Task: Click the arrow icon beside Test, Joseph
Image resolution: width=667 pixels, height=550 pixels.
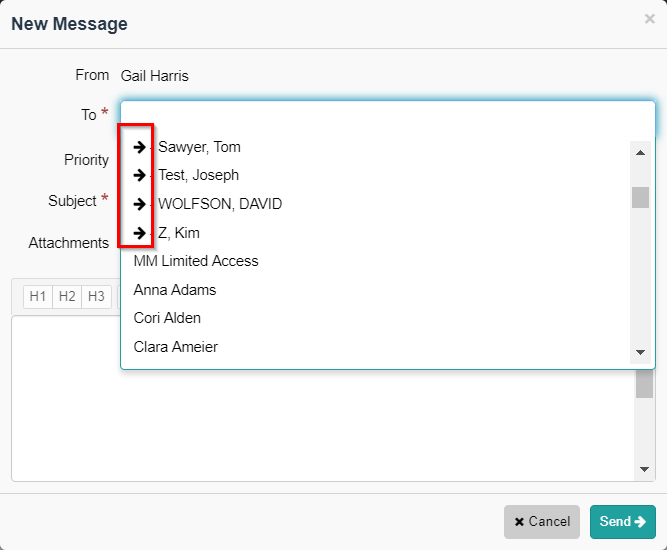Action: pos(140,175)
